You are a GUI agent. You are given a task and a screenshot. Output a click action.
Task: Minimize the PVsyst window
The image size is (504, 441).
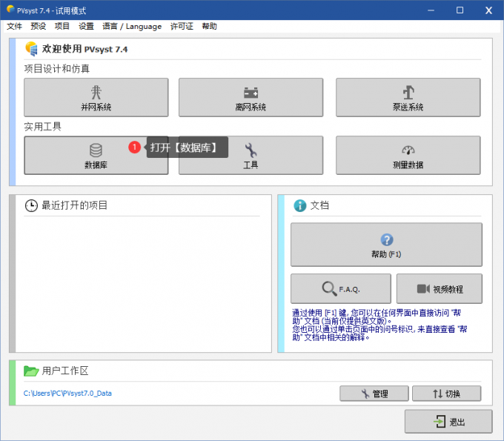[x=431, y=10]
